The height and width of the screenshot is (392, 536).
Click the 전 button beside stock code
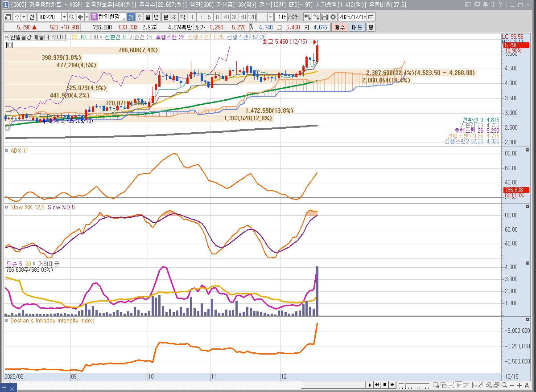[32, 17]
